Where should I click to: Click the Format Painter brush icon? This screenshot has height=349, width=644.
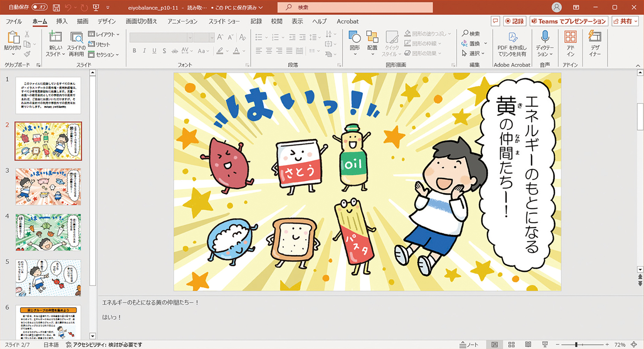click(27, 54)
